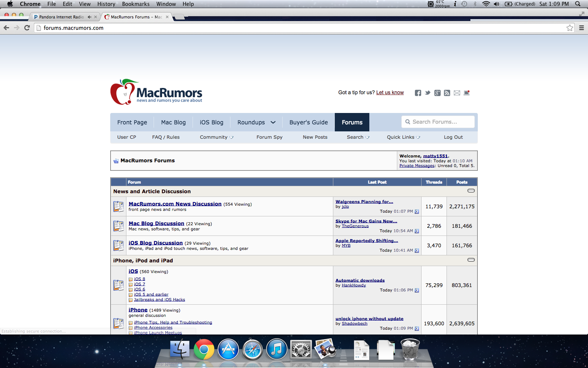Open the unlock iphone without update thread

click(369, 319)
